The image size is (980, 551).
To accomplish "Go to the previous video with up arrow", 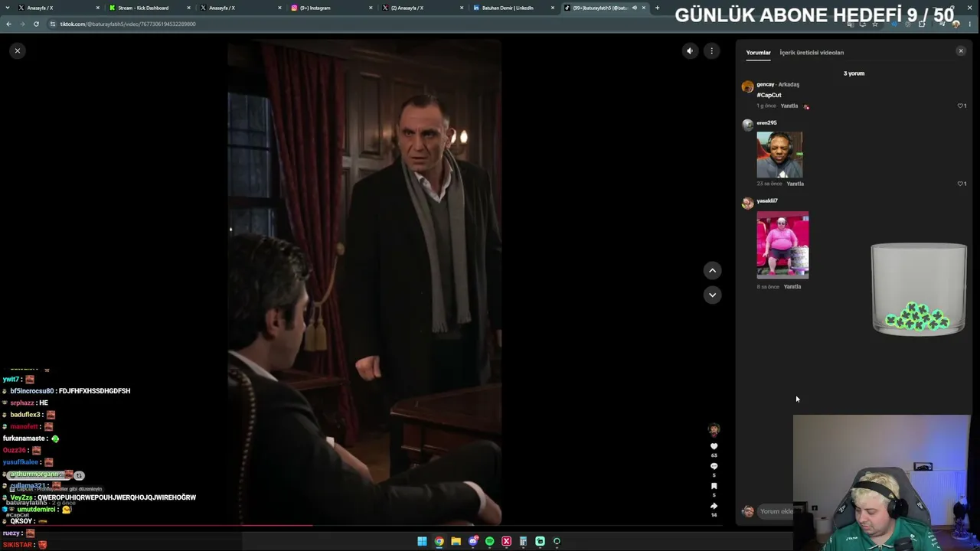I will [712, 270].
